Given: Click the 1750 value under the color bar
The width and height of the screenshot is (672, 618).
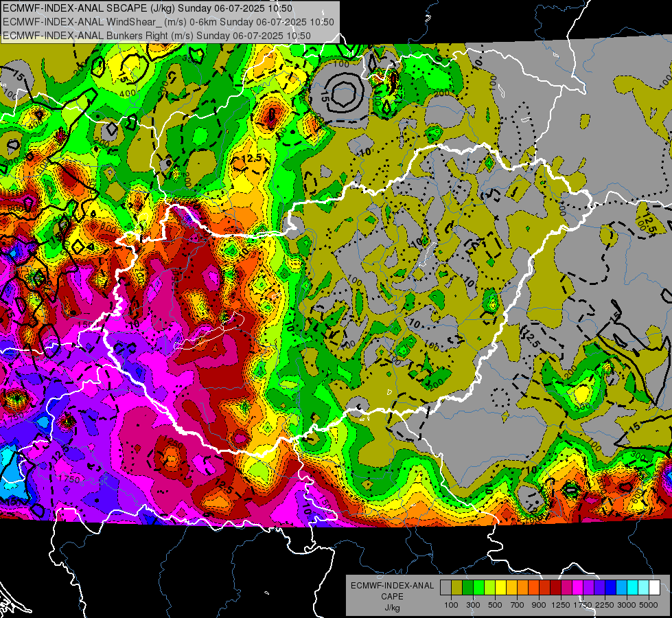Looking at the screenshot, I should (583, 605).
